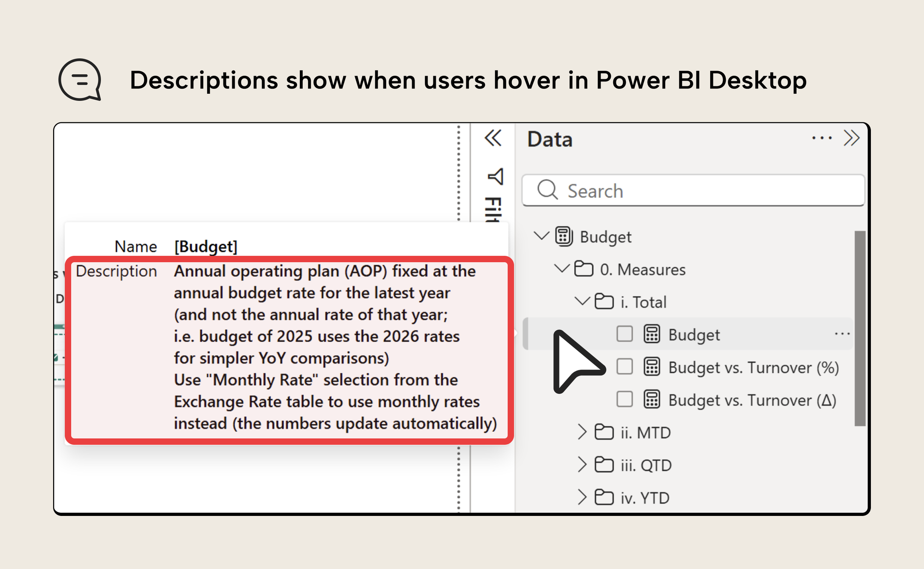Collapse the 0. Measures folder chevron
Viewport: 924px width, 569px height.
click(x=562, y=268)
